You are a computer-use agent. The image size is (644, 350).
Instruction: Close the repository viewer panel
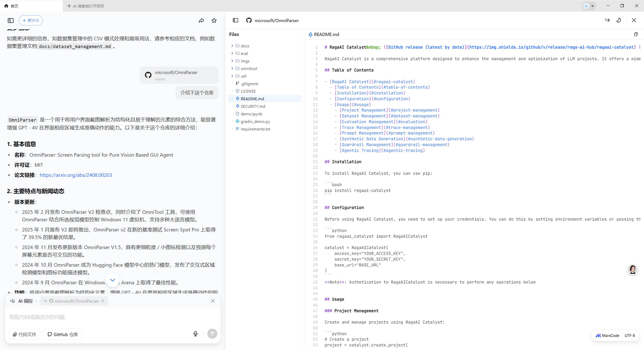(634, 20)
